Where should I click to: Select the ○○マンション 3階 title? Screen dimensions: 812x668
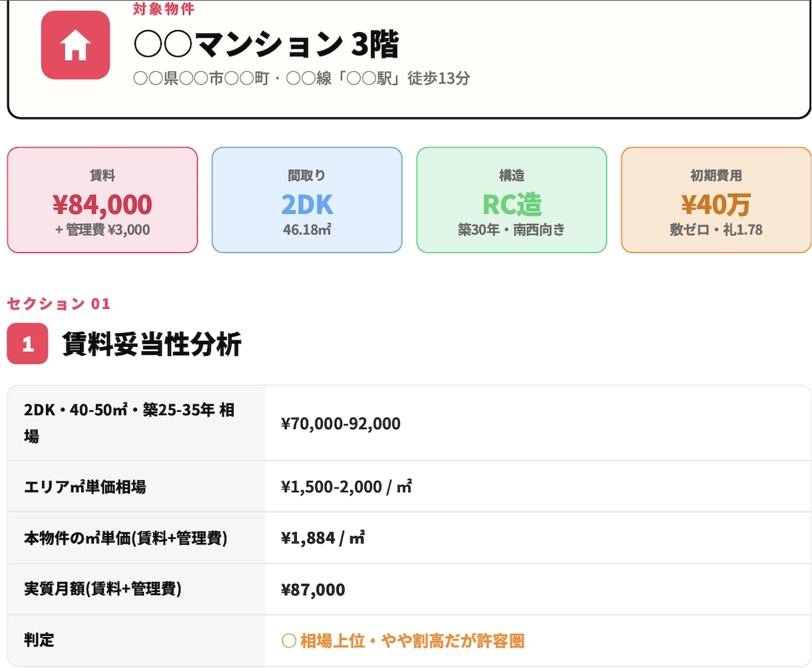click(x=266, y=45)
